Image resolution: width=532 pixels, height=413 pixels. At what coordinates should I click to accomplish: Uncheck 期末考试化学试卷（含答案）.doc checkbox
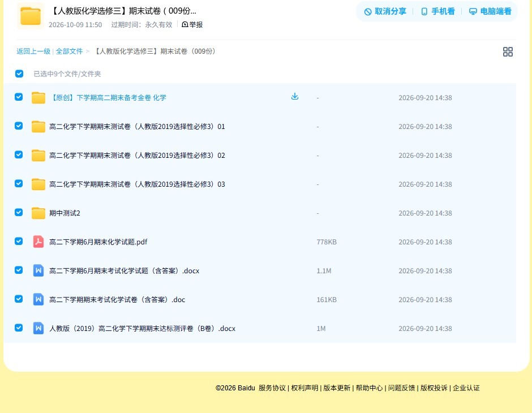(19, 299)
